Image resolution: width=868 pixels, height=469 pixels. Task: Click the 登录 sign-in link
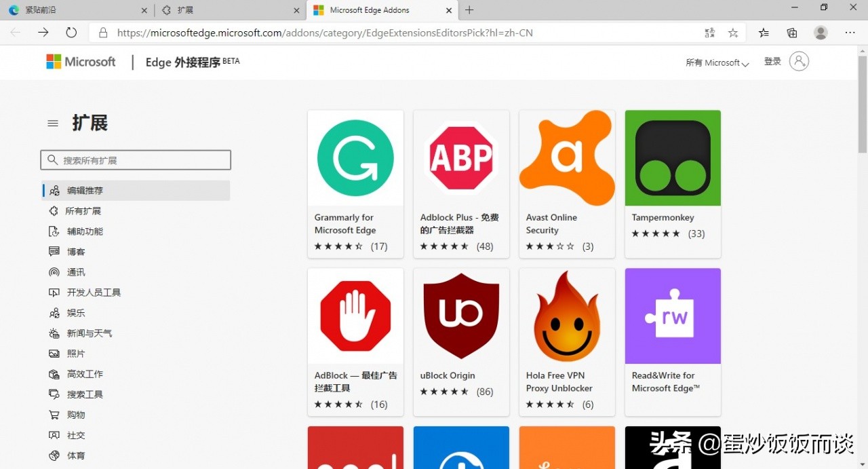coord(772,61)
